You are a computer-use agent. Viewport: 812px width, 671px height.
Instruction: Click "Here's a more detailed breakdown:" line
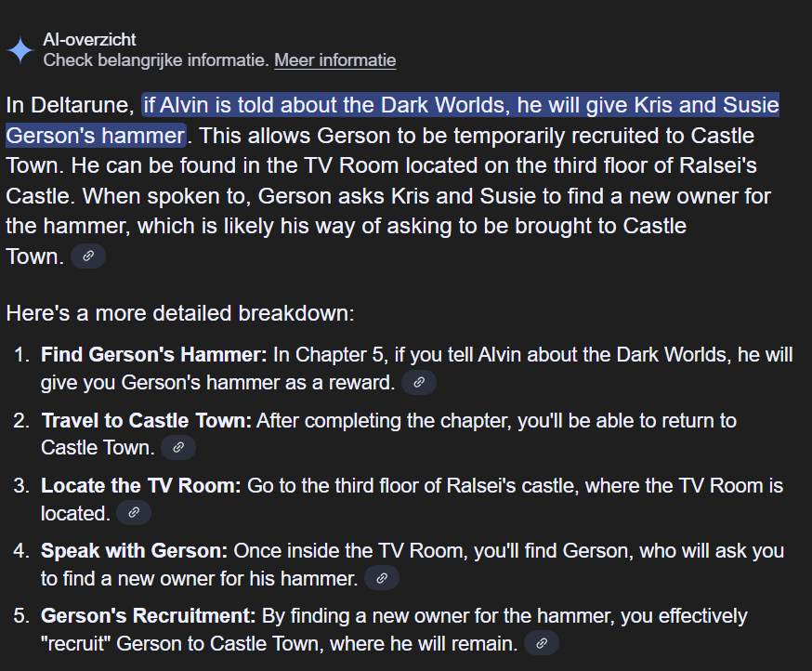(180, 313)
